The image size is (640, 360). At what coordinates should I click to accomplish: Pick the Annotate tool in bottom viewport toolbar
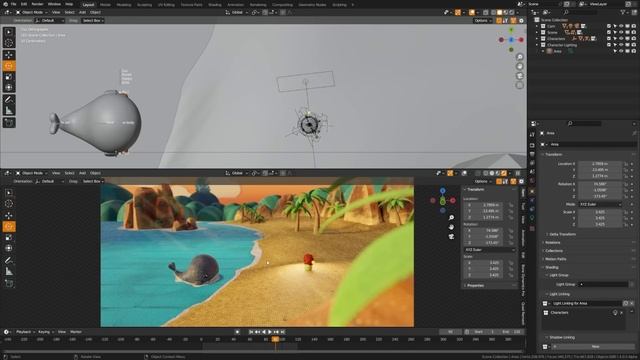[9, 260]
